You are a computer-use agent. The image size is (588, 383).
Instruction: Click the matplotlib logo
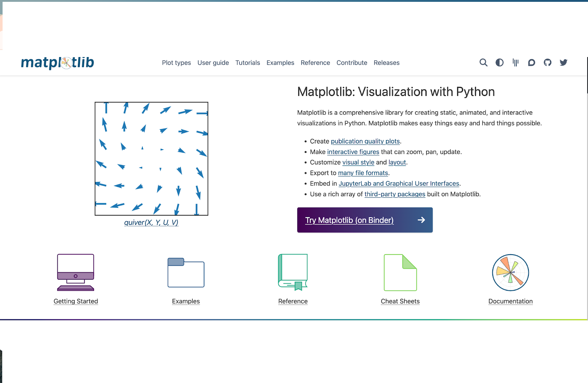tap(57, 63)
